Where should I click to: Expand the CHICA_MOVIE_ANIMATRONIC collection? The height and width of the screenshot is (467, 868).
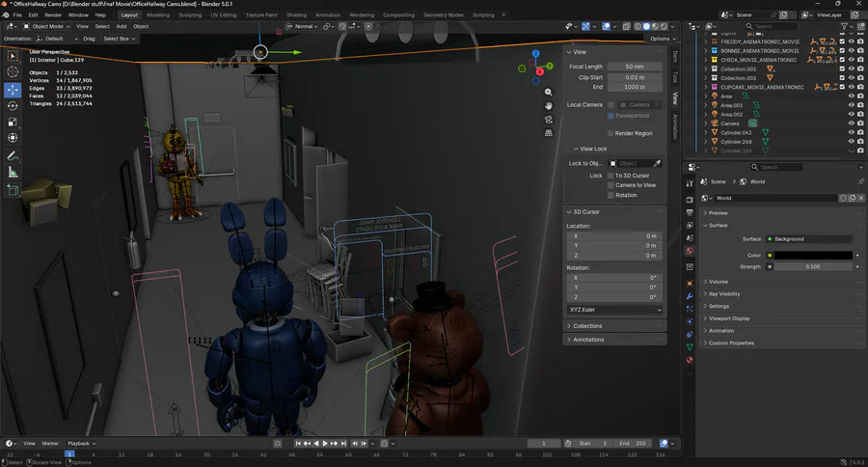705,60
